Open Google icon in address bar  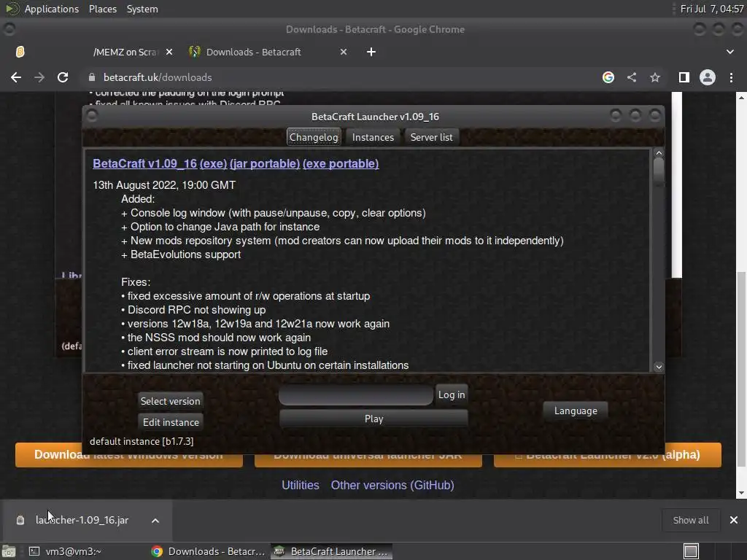point(608,77)
